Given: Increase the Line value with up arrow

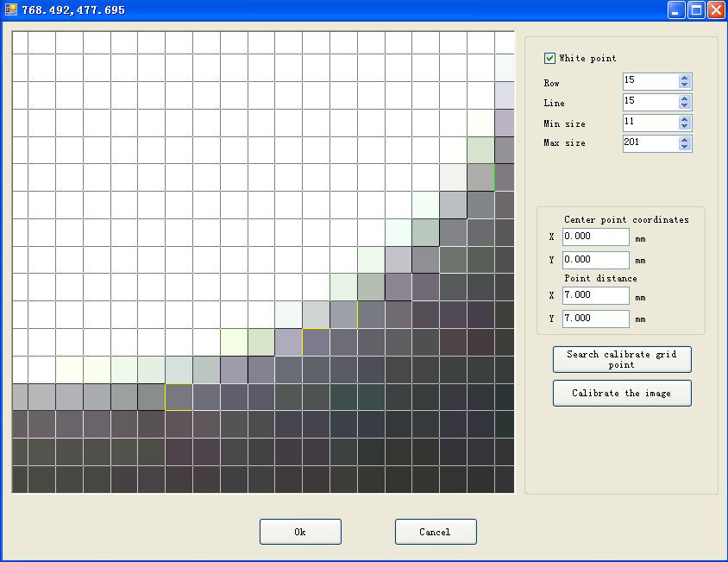Looking at the screenshot, I should pyautogui.click(x=684, y=98).
